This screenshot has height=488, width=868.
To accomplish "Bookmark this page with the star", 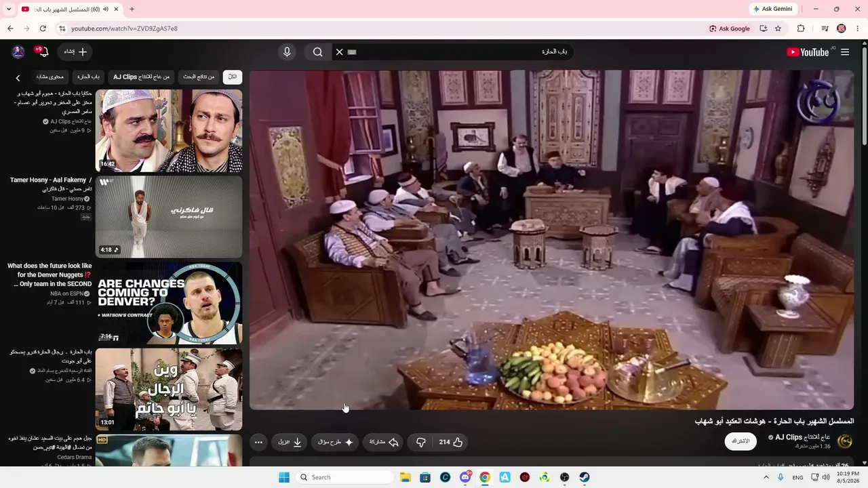I will [x=778, y=28].
